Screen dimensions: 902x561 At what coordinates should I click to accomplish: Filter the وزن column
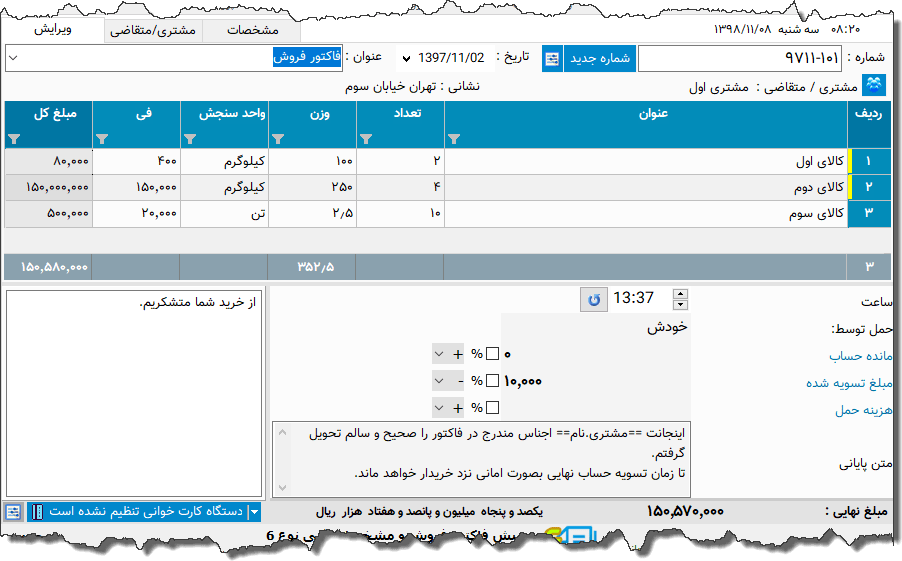click(278, 139)
